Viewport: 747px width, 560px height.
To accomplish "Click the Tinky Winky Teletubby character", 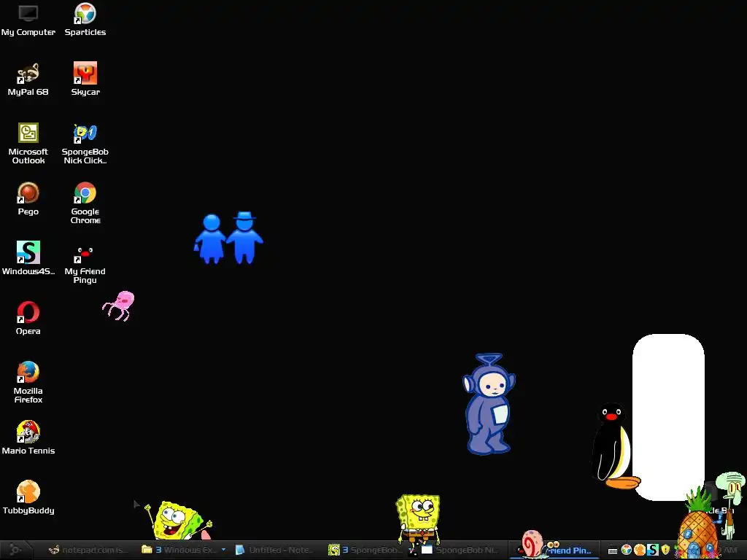I will pyautogui.click(x=489, y=404).
